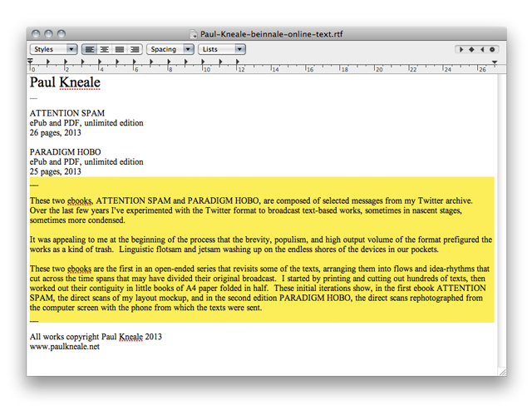Click the window title Paul-Kneale-beinnale-online-text.rtf
The image size is (532, 410).
[x=271, y=34]
